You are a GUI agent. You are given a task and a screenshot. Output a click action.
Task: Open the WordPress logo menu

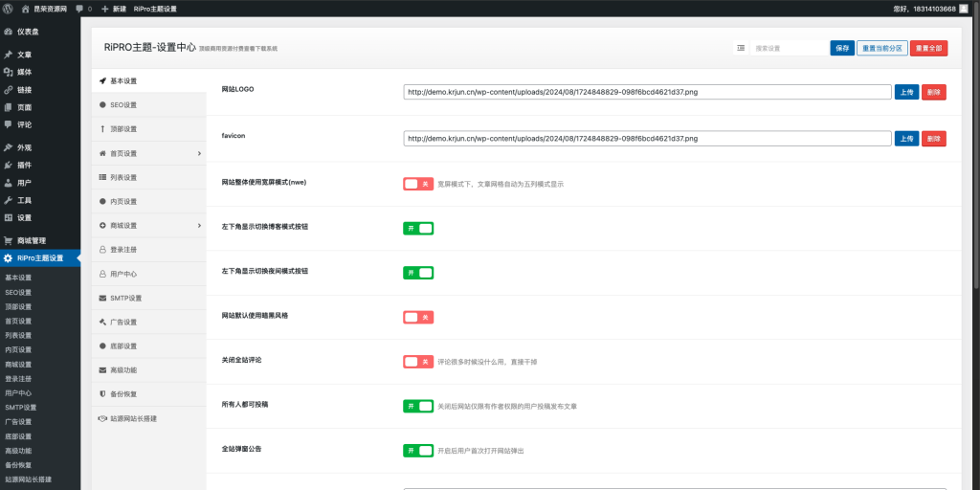pos(8,9)
